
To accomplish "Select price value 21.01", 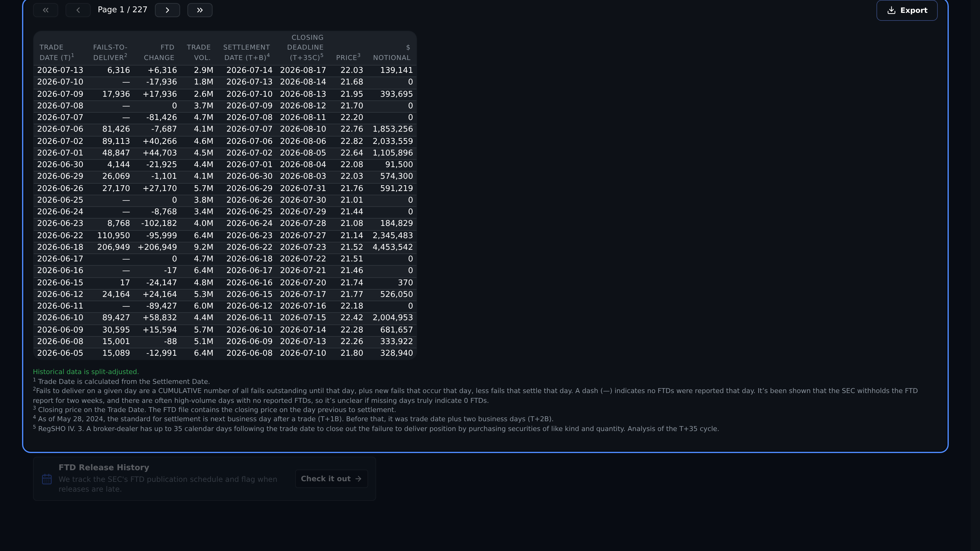I will 352,200.
